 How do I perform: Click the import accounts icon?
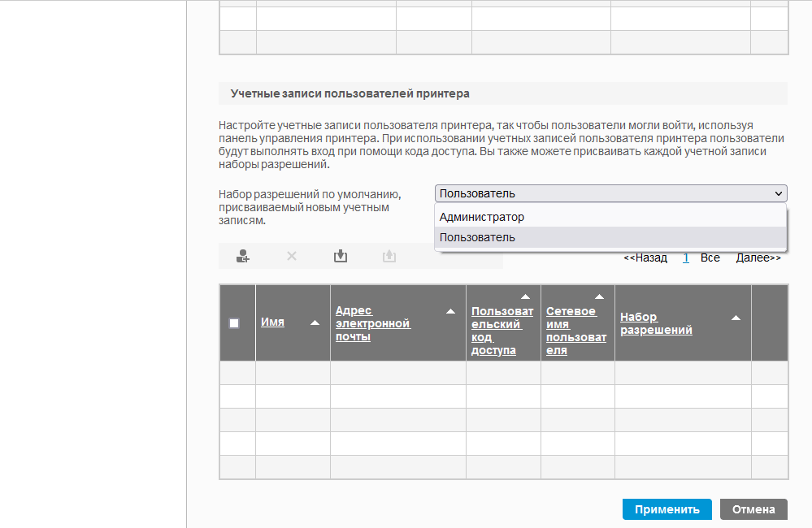tap(341, 256)
